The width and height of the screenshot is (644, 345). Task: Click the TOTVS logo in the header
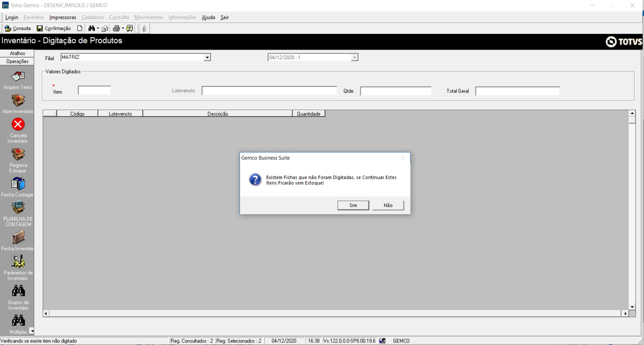624,42
